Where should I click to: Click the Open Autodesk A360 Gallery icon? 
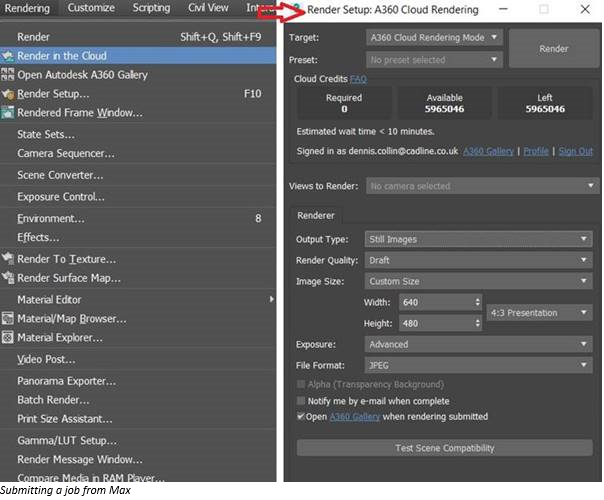pyautogui.click(x=7, y=74)
